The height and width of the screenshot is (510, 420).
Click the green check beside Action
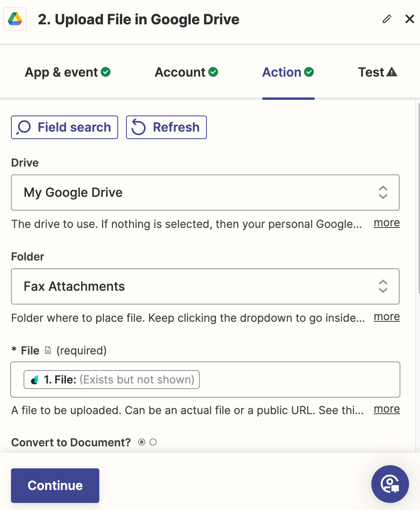pos(309,72)
